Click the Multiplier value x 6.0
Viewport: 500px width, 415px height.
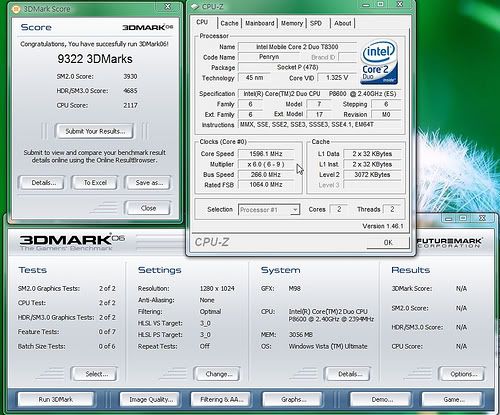pos(266,164)
